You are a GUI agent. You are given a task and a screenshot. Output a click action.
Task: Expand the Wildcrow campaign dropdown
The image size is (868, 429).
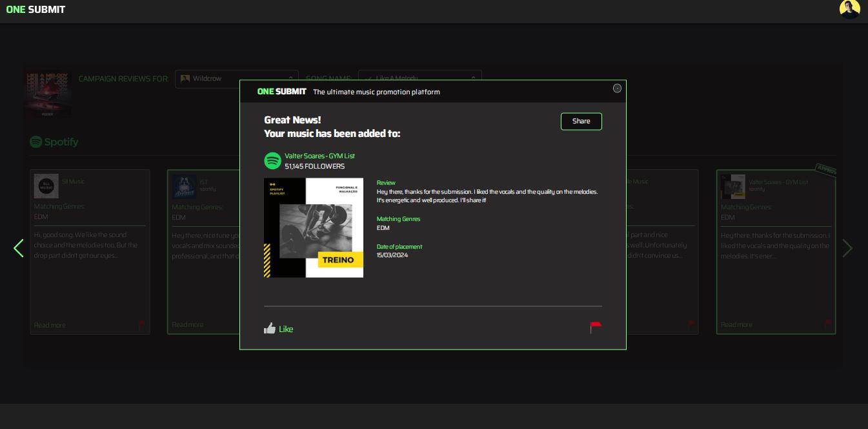pos(237,79)
